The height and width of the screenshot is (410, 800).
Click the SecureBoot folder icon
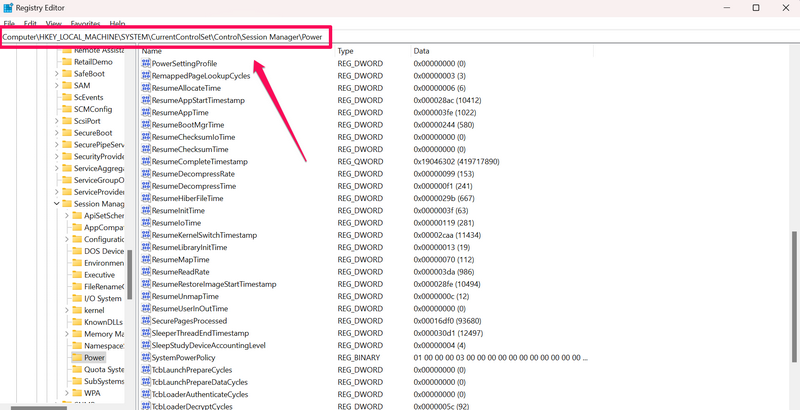[x=66, y=132]
